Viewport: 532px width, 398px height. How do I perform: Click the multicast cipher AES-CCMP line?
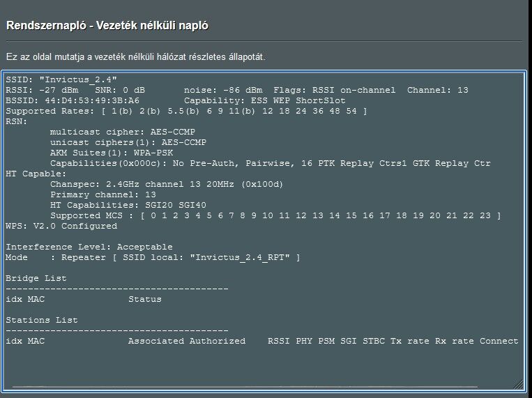coord(123,132)
